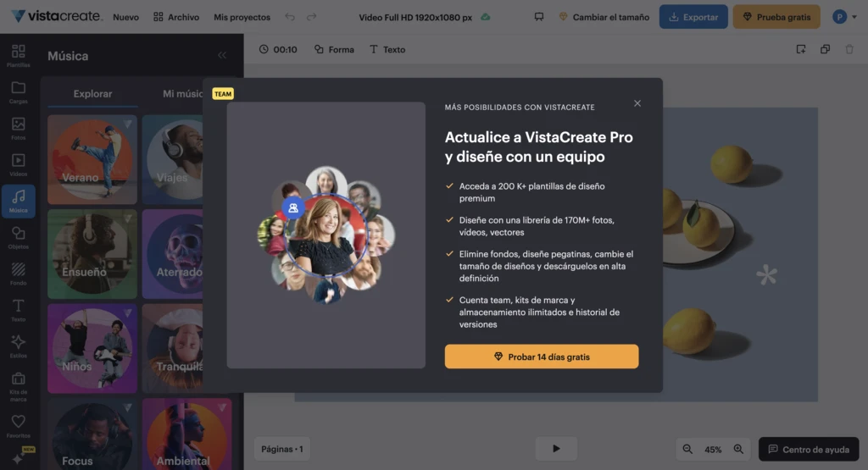The height and width of the screenshot is (470, 868).
Task: Click the duplicate page icon
Action: 826,49
